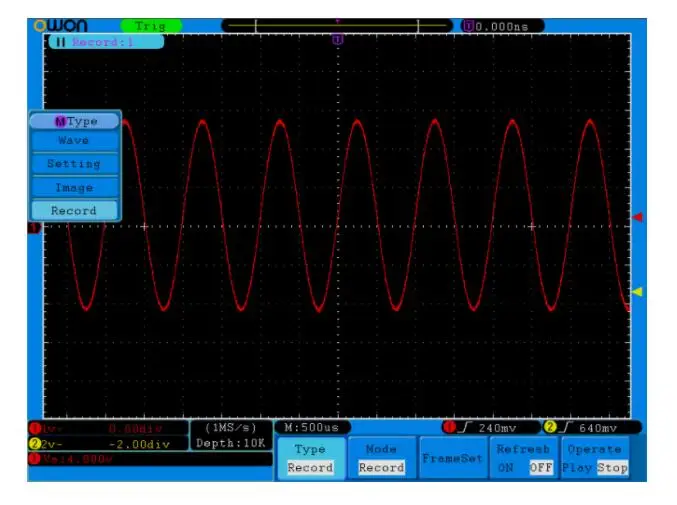This screenshot has width=677, height=505.
Task: Click the Depth:10K readout
Action: 231,443
